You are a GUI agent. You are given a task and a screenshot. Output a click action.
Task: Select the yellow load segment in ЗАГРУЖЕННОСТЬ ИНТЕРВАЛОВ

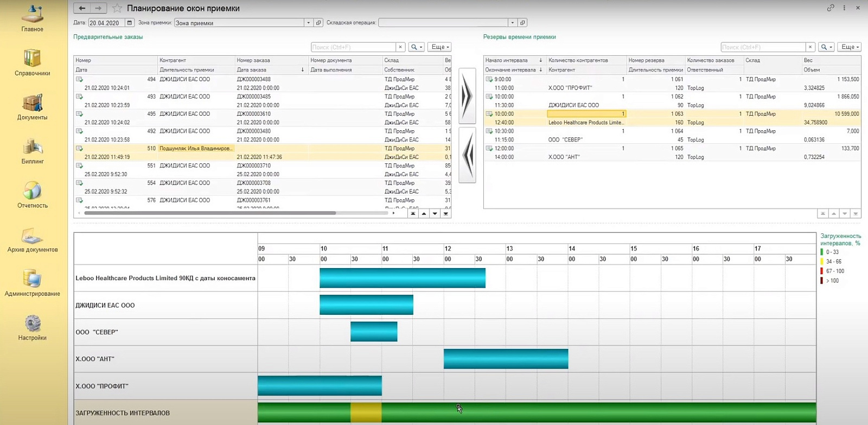[x=366, y=413]
